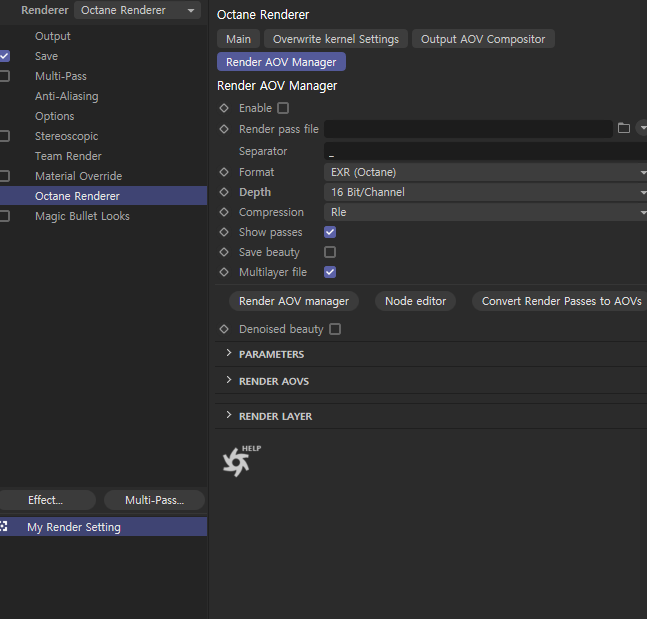The image size is (647, 619).
Task: Click the Render pass file input field
Action: [x=468, y=129]
